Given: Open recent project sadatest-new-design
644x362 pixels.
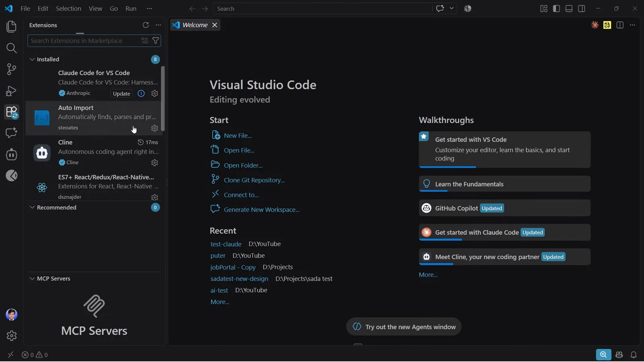Looking at the screenshot, I should pos(239,279).
